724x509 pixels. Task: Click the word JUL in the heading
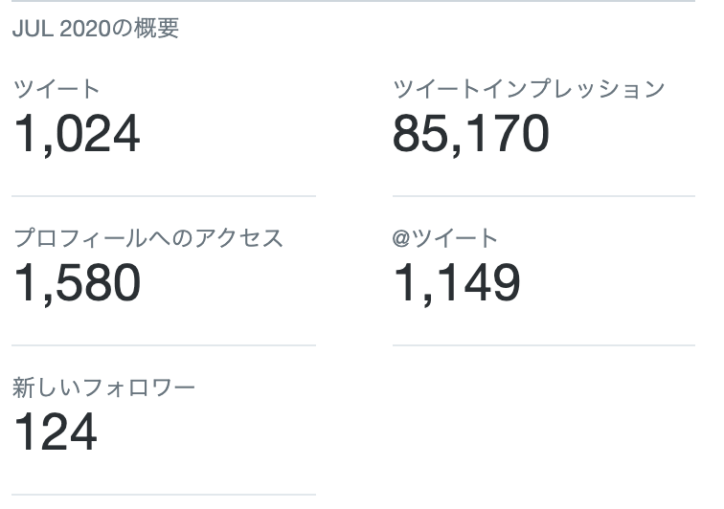tap(32, 29)
